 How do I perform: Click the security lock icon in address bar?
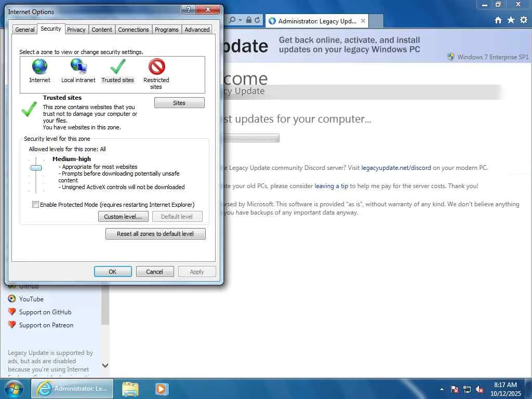click(x=249, y=20)
